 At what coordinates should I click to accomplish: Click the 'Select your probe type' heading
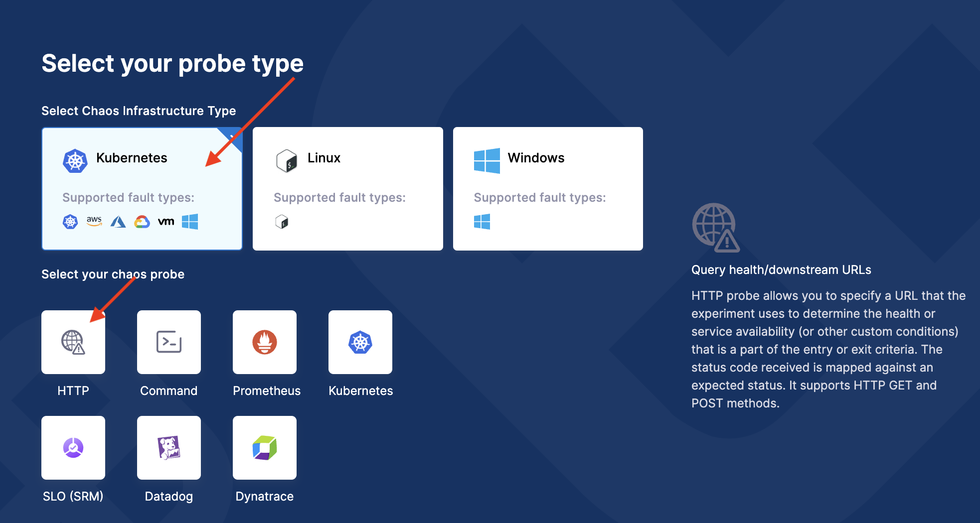(x=172, y=64)
